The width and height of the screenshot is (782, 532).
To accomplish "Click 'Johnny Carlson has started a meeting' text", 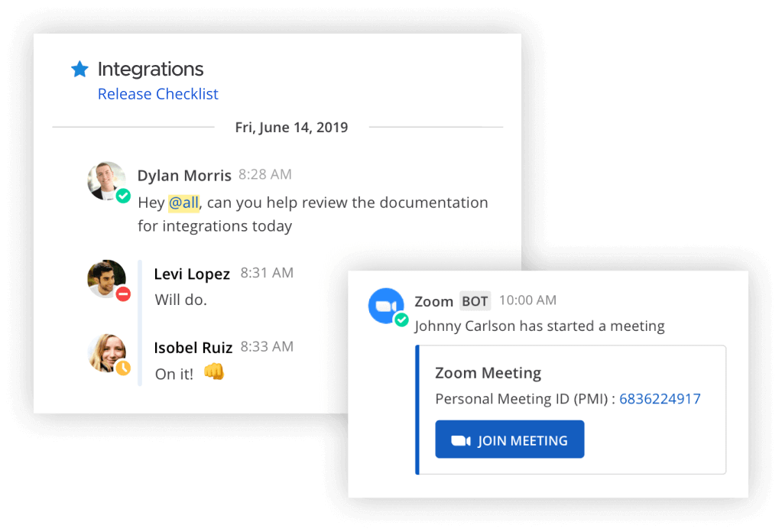I will 539,326.
